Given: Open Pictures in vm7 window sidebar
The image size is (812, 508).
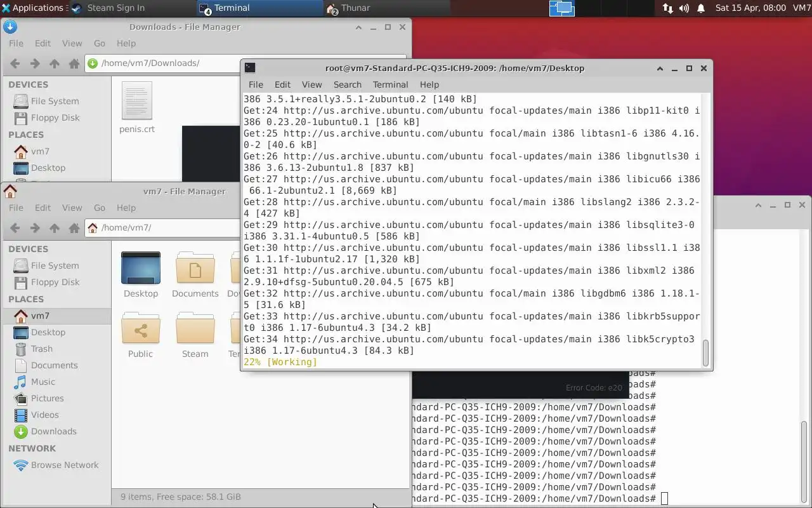Looking at the screenshot, I should (x=48, y=398).
